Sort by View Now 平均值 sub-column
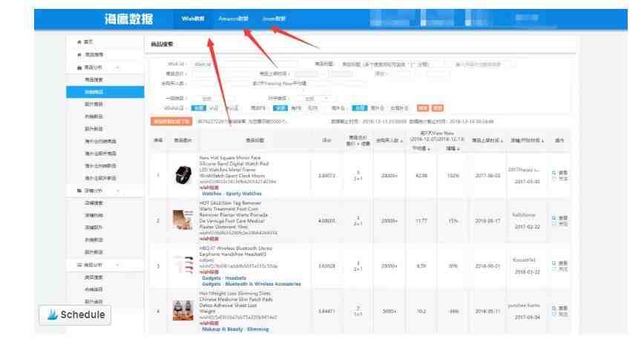The height and width of the screenshot is (339, 644). [421, 148]
